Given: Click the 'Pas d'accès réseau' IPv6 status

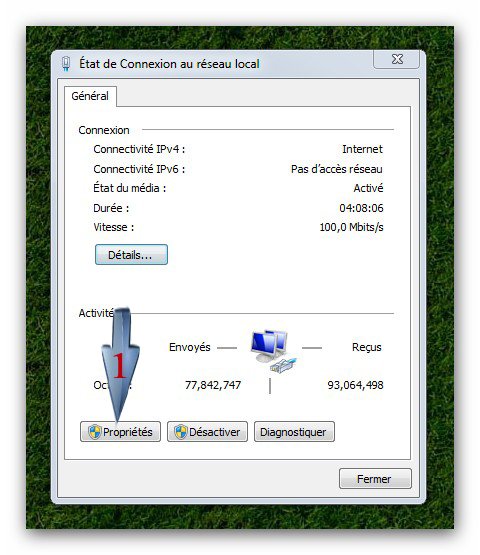Looking at the screenshot, I should (x=337, y=169).
